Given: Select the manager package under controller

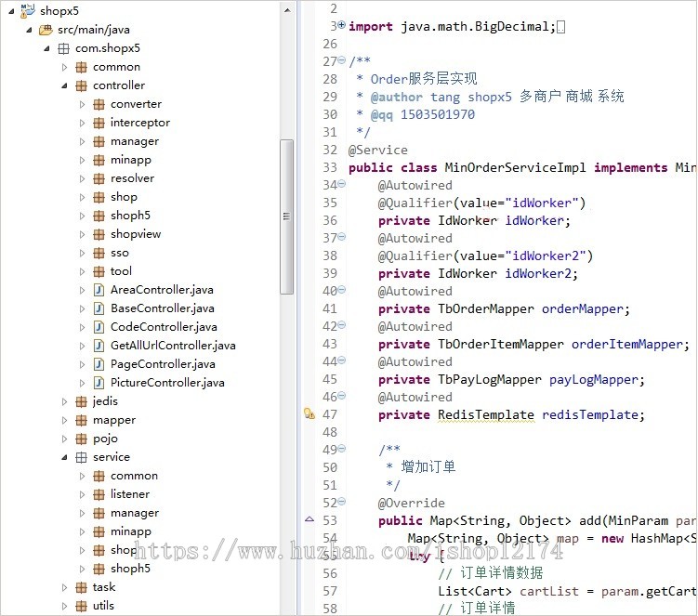Looking at the screenshot, I should click(135, 141).
